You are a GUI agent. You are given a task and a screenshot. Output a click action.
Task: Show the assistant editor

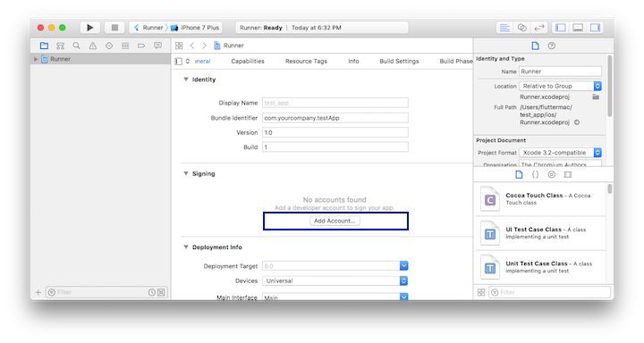[521, 28]
